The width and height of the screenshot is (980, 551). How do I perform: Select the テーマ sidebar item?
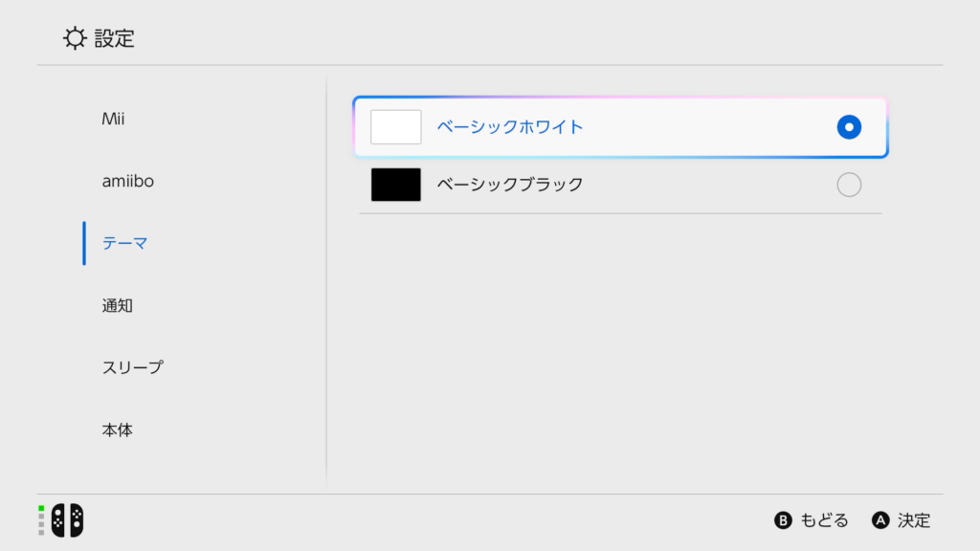click(x=125, y=243)
